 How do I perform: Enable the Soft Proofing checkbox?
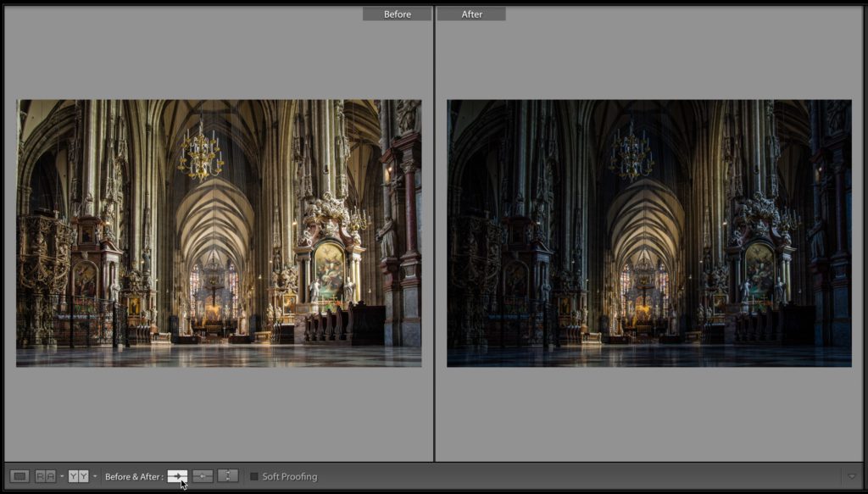[254, 476]
